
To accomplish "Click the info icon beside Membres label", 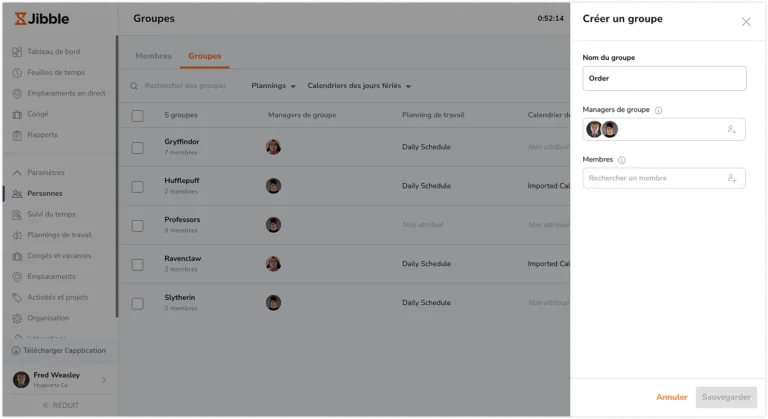I will click(x=622, y=160).
